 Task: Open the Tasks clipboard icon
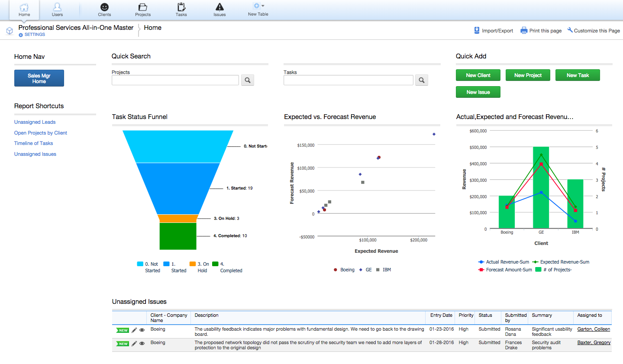pyautogui.click(x=181, y=7)
